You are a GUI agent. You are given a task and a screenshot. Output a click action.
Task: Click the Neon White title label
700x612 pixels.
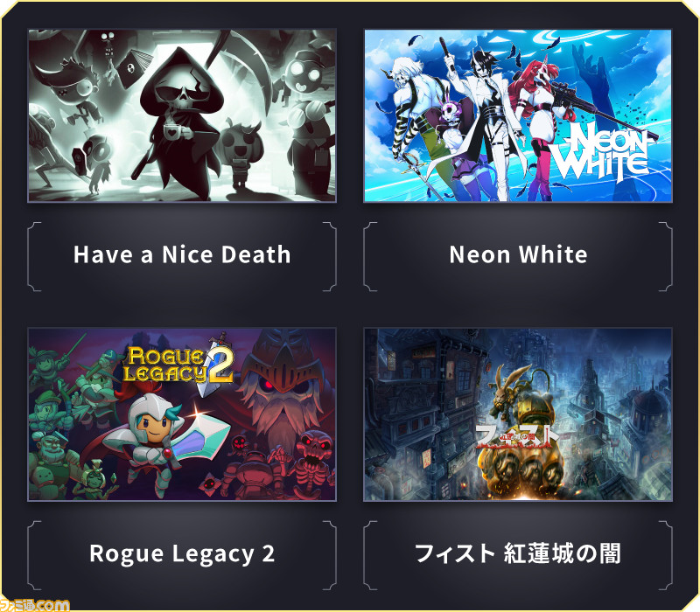(x=518, y=254)
